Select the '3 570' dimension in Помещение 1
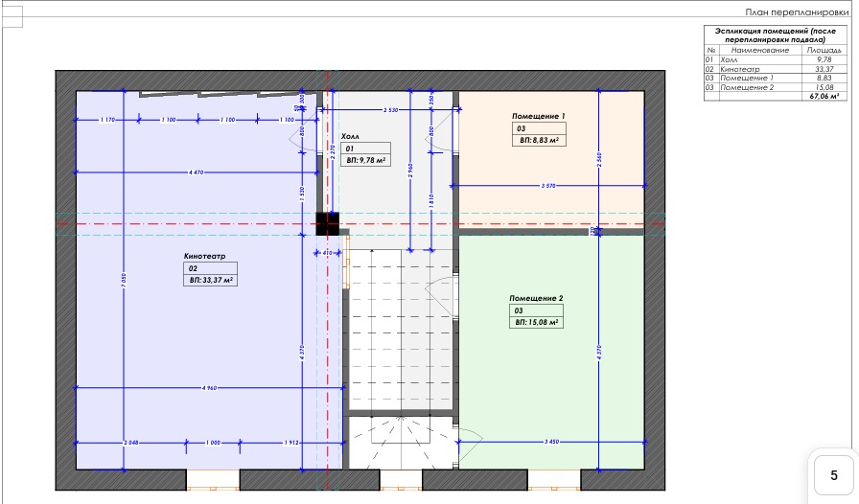Image resolution: width=859 pixels, height=504 pixels. 548,186
